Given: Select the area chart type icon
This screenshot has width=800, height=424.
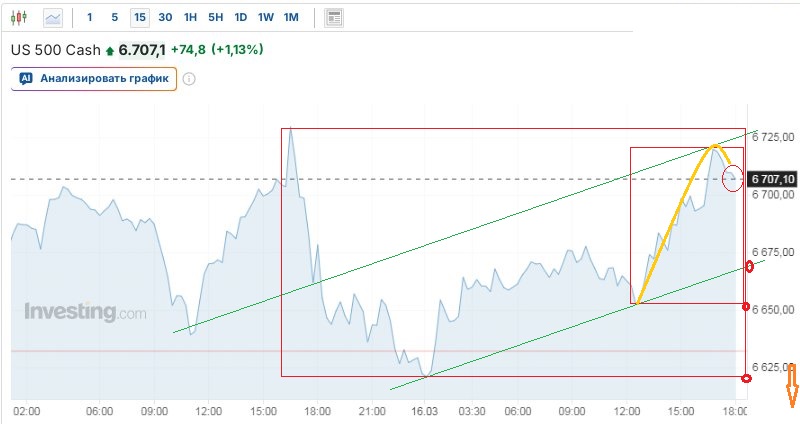Looking at the screenshot, I should coord(53,17).
